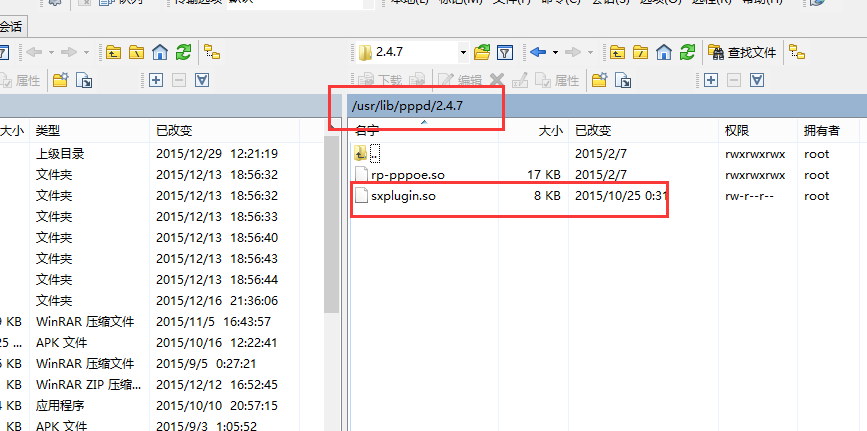Click the 17 KB size of rp-pppoe.so
The image size is (867, 431).
point(544,175)
